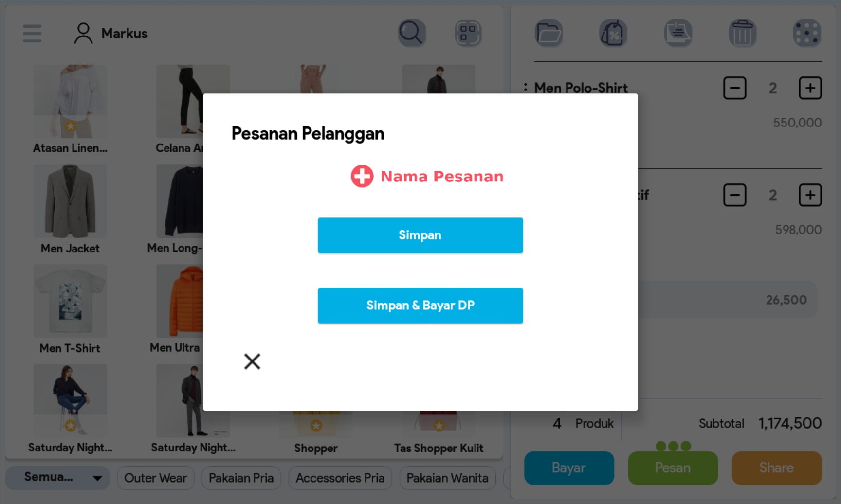841x504 pixels.
Task: Decrease Men Polo-Shirt quantity
Action: (734, 88)
